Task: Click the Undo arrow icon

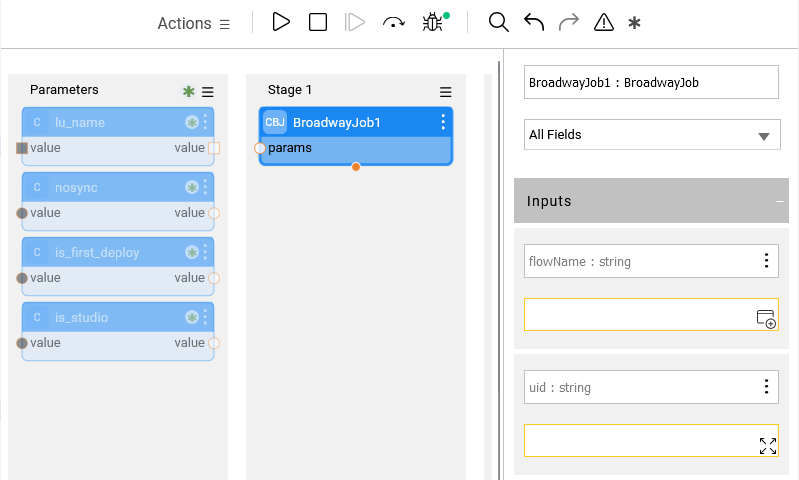Action: click(534, 22)
